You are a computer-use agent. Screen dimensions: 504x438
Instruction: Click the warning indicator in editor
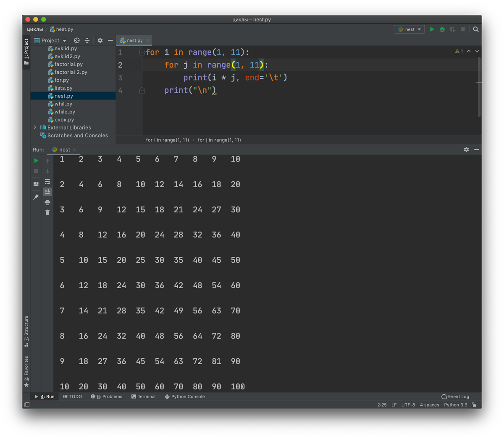click(x=459, y=51)
